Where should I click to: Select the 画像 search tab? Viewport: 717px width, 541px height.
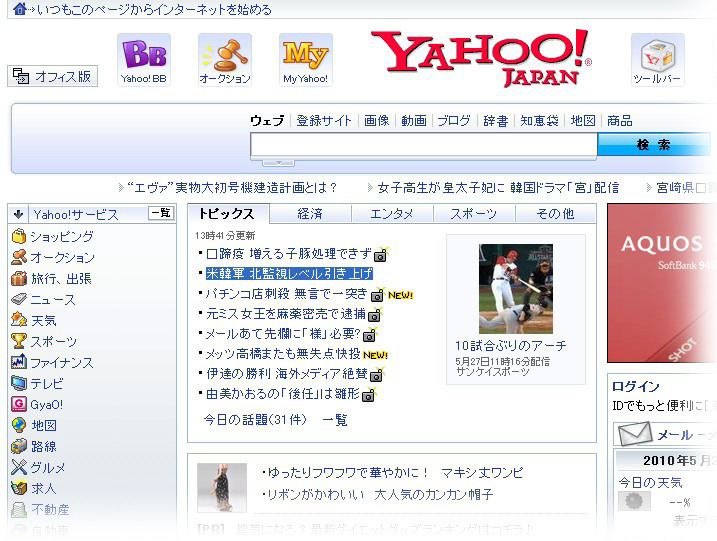click(376, 120)
